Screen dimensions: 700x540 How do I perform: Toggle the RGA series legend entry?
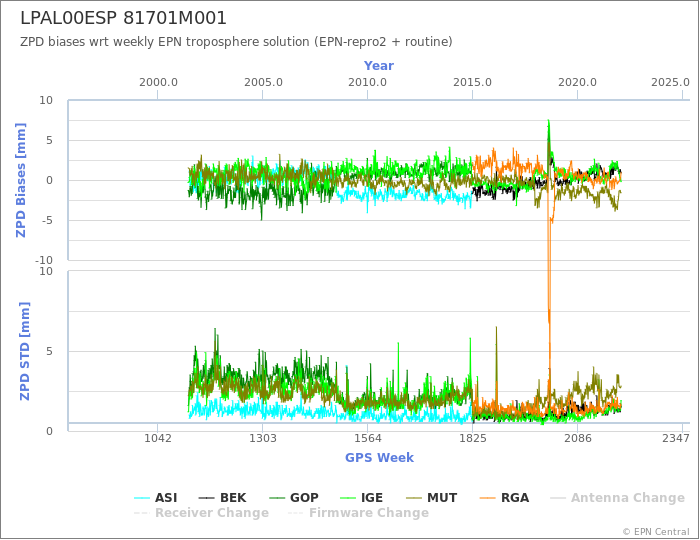pyautogui.click(x=504, y=498)
